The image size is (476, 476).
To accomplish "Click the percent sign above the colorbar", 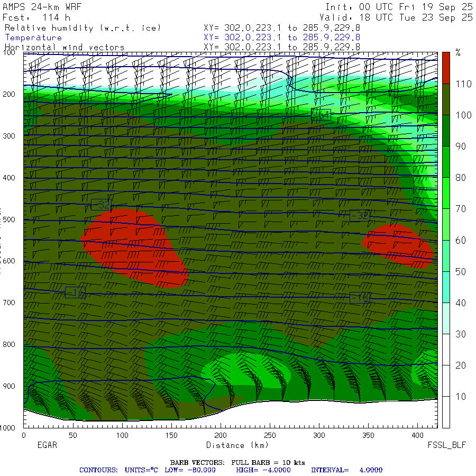I will click(x=458, y=52).
